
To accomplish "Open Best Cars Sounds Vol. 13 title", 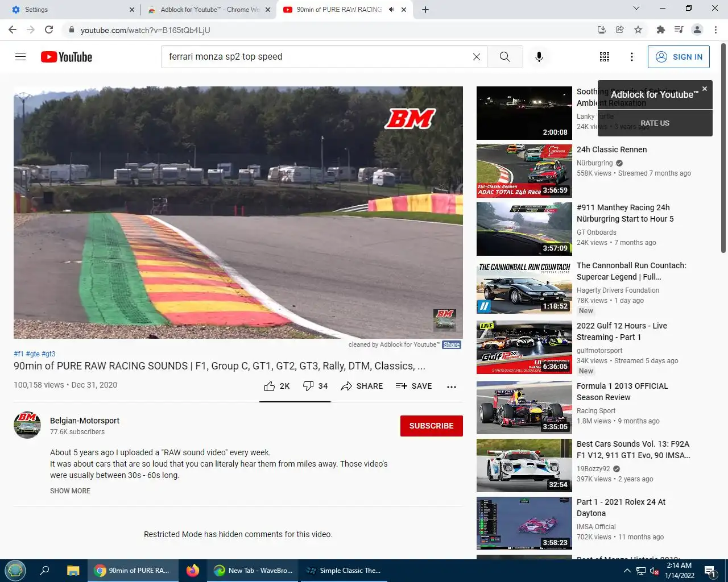I will 634,450.
